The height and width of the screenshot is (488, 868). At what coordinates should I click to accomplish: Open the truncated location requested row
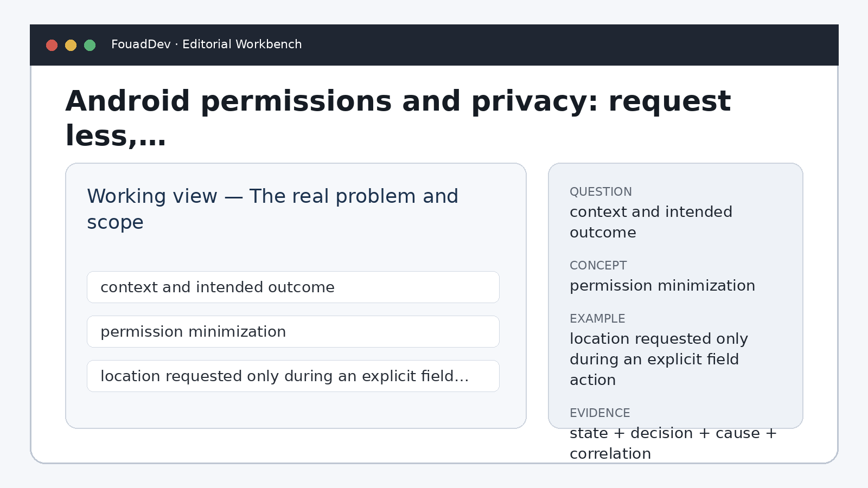coord(293,376)
